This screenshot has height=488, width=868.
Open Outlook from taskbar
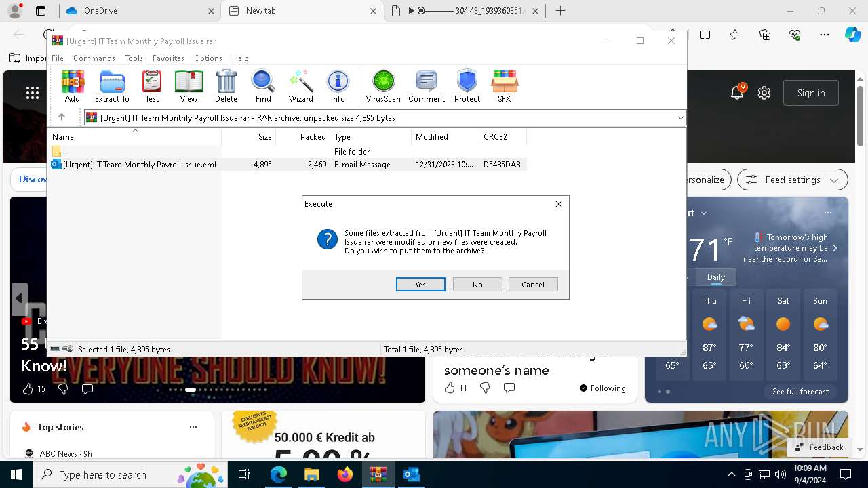(411, 474)
